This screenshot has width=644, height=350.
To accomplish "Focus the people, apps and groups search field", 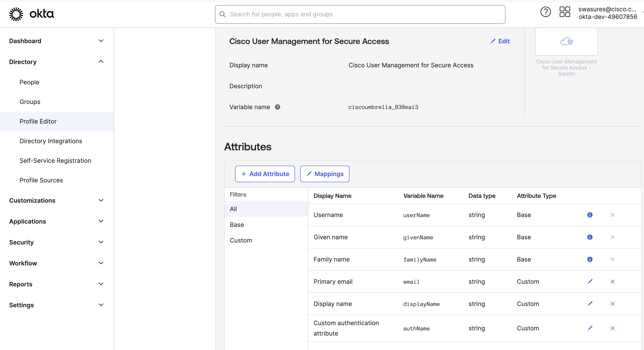I will click(x=360, y=14).
